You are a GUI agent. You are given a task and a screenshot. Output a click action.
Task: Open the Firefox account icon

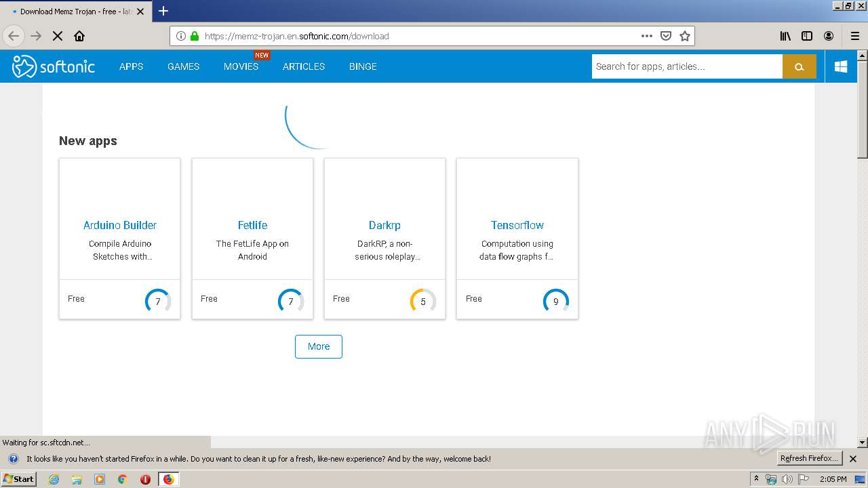(x=829, y=36)
